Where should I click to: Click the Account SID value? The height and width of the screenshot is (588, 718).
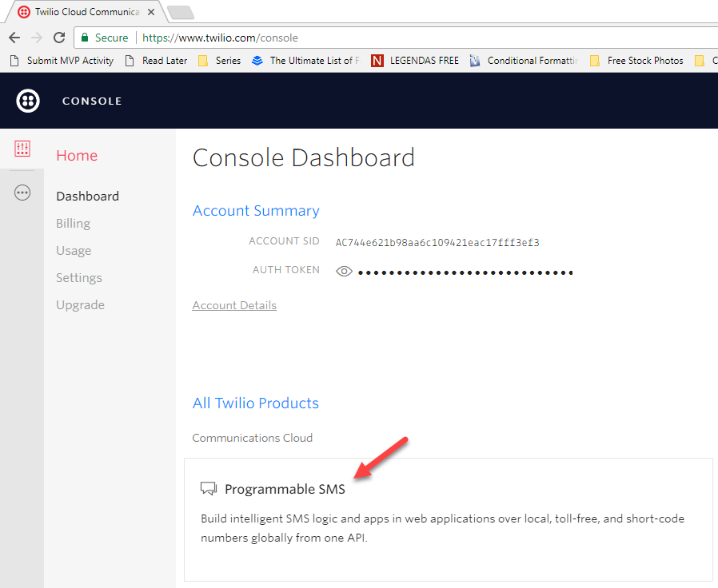coord(437,243)
